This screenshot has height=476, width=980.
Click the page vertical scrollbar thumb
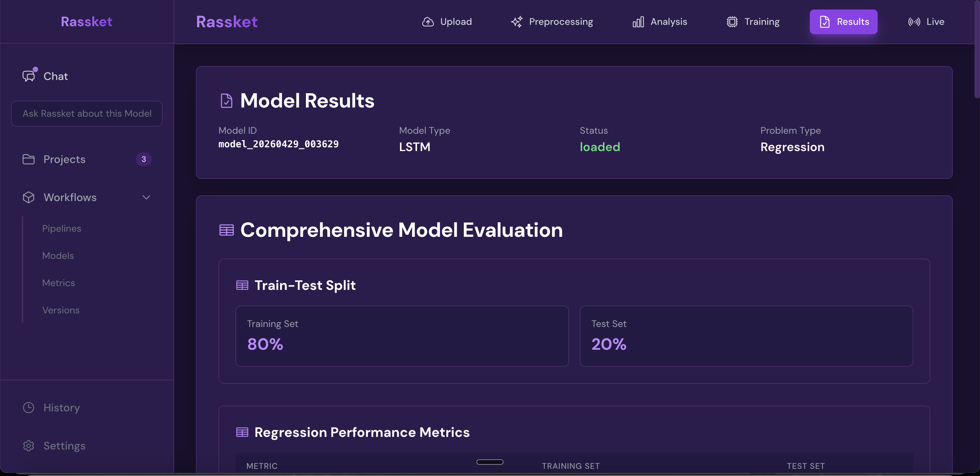(x=977, y=49)
